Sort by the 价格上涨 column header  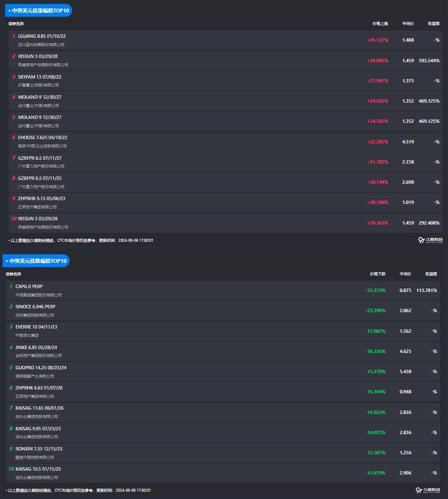(380, 24)
